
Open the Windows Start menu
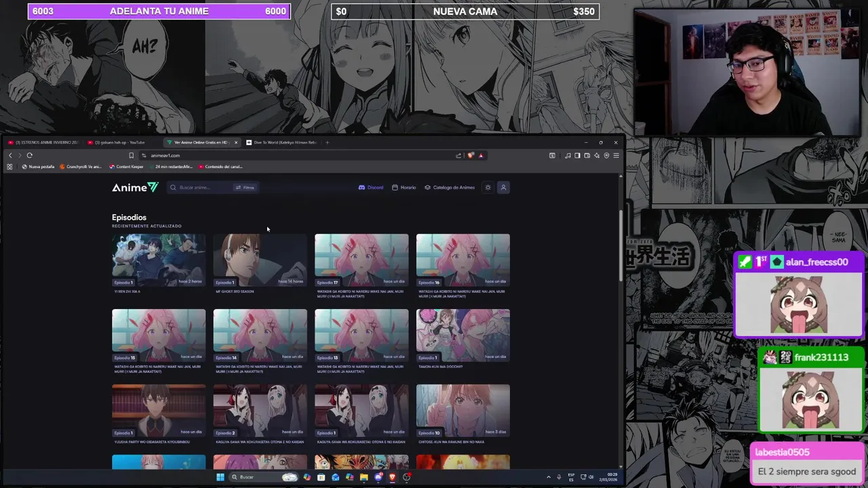[x=221, y=476]
